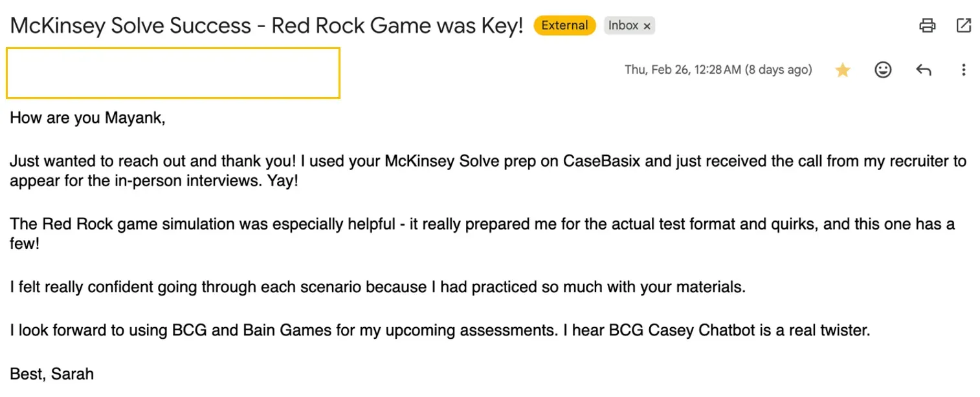Click the Print all icon
The width and height of the screenshot is (980, 397).
coord(928,26)
